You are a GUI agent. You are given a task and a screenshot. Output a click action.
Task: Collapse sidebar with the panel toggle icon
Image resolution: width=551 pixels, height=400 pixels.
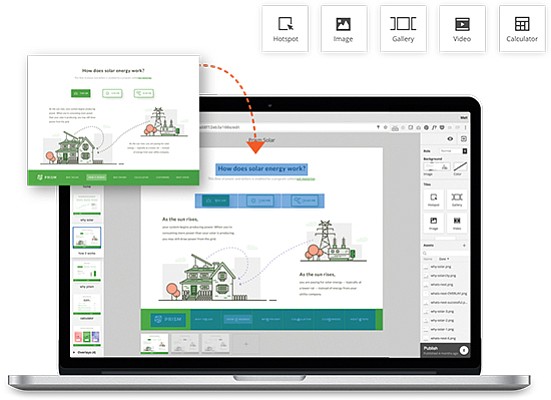(464, 139)
